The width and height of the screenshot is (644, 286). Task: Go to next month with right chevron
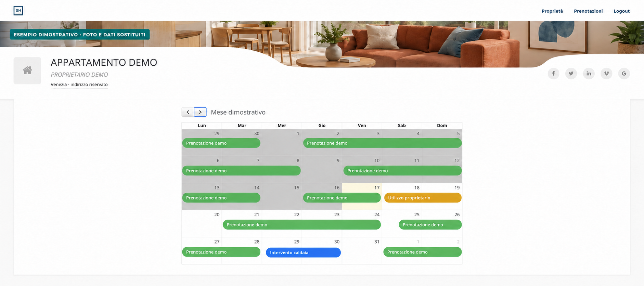(200, 112)
